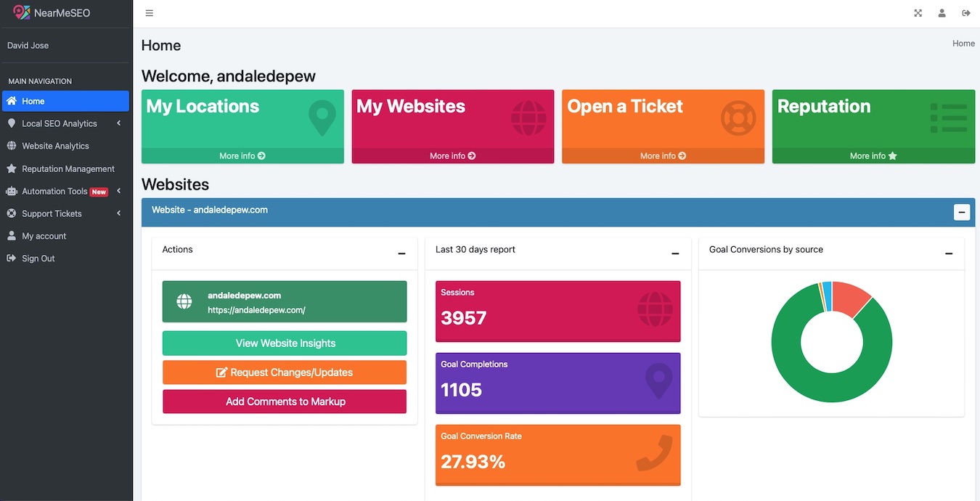Expand Automation Tools submenu
This screenshot has height=501, width=980.
pyautogui.click(x=118, y=191)
